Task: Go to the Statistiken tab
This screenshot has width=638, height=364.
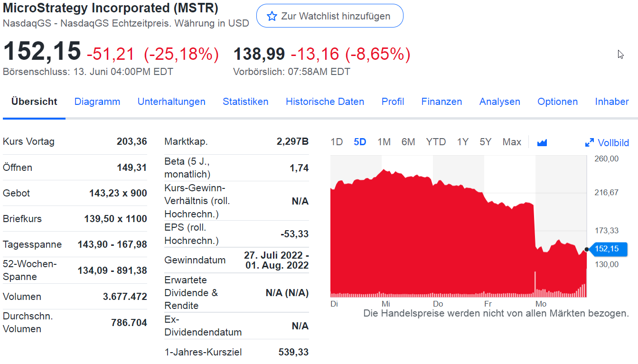Action: click(245, 102)
